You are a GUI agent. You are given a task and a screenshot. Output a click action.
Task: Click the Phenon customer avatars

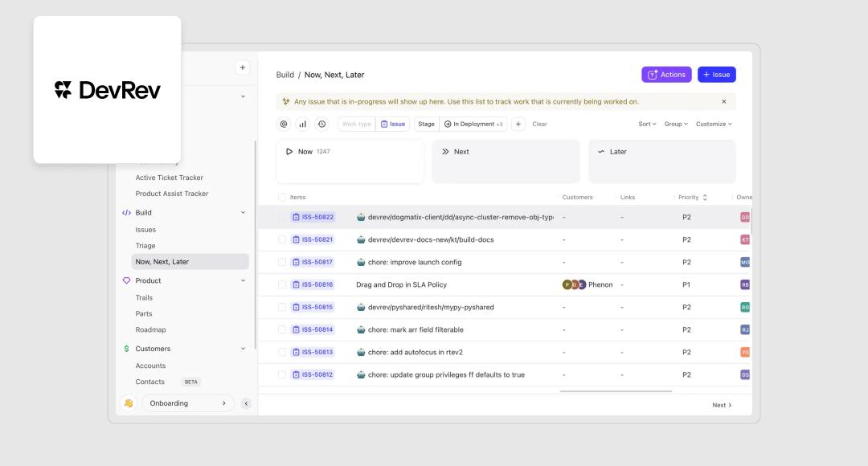574,284
